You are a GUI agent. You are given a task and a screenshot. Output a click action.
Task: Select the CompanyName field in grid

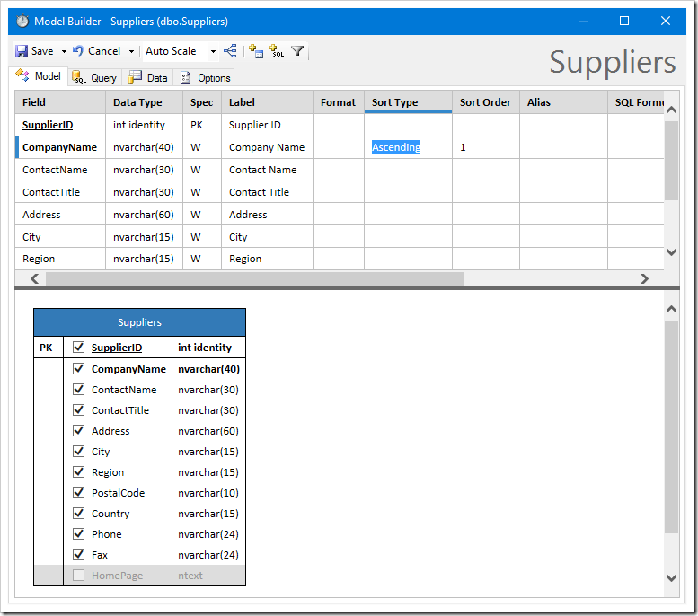[59, 147]
